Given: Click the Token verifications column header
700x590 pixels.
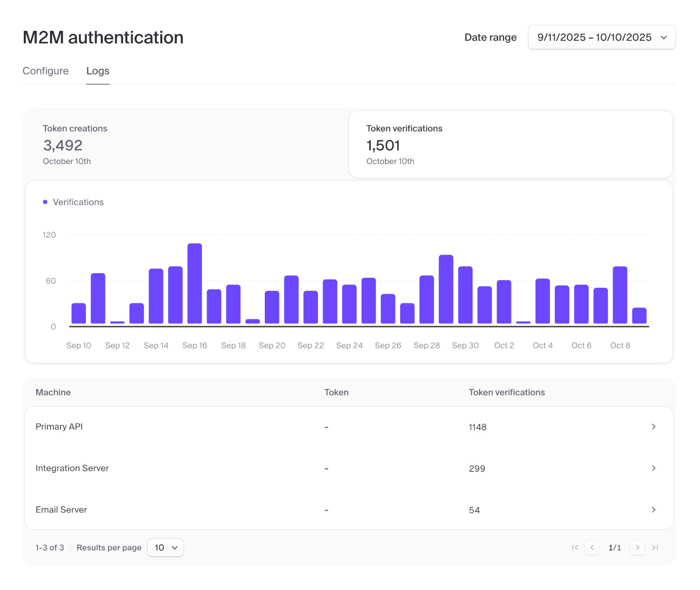Looking at the screenshot, I should coord(506,392).
